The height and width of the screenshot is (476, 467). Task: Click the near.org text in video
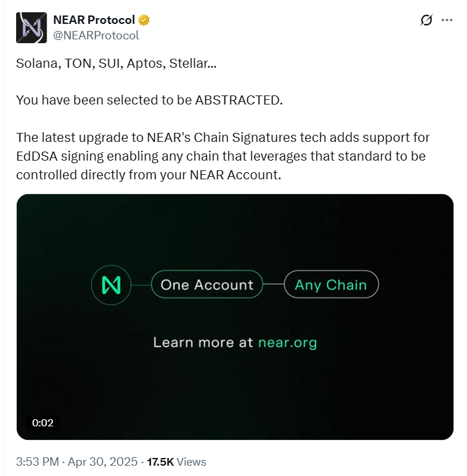288,342
